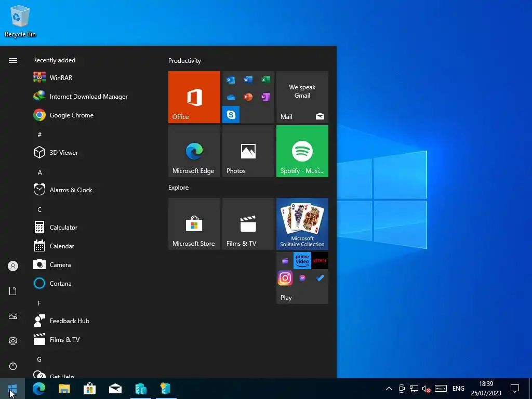Open the OneNote icon in Office folder
532x399 pixels.
coord(265,97)
